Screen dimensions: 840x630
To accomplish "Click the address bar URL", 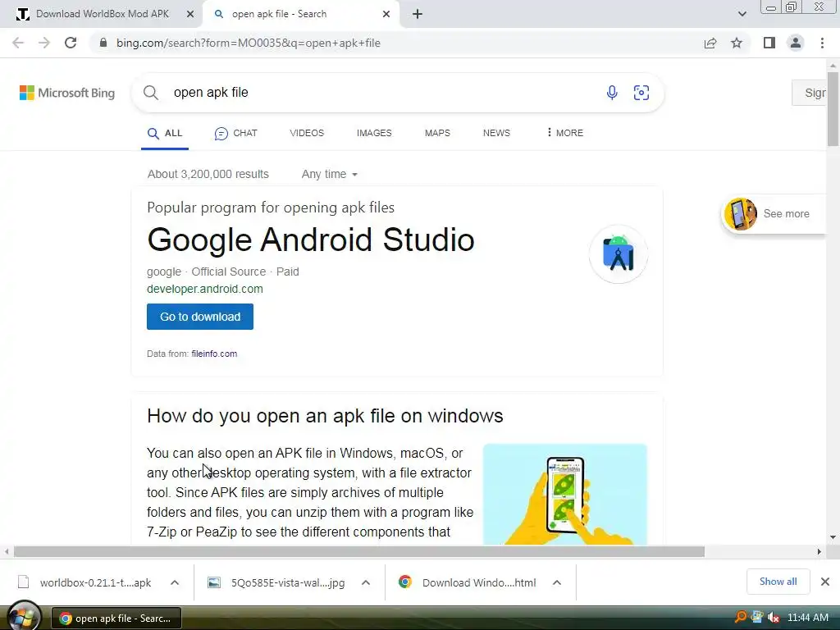I will click(x=248, y=43).
